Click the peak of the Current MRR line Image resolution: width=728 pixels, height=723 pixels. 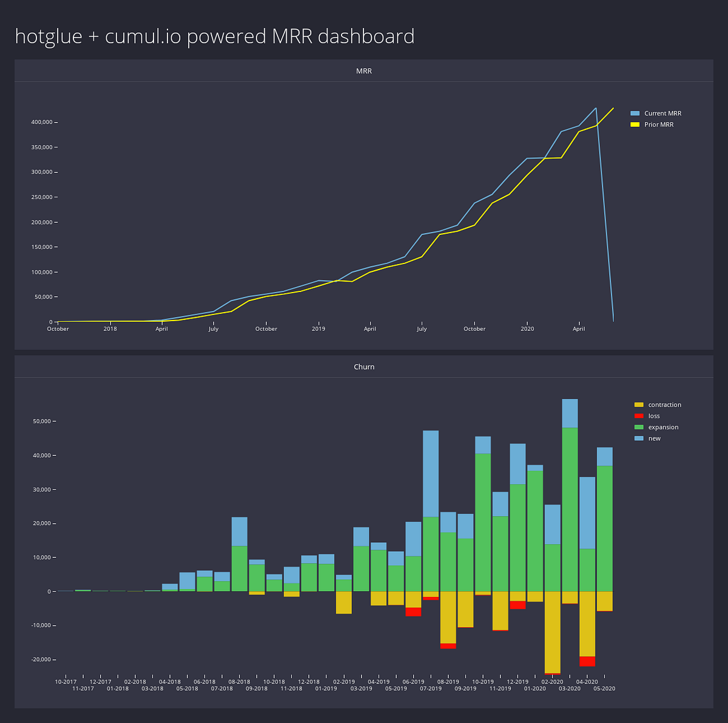pos(596,108)
